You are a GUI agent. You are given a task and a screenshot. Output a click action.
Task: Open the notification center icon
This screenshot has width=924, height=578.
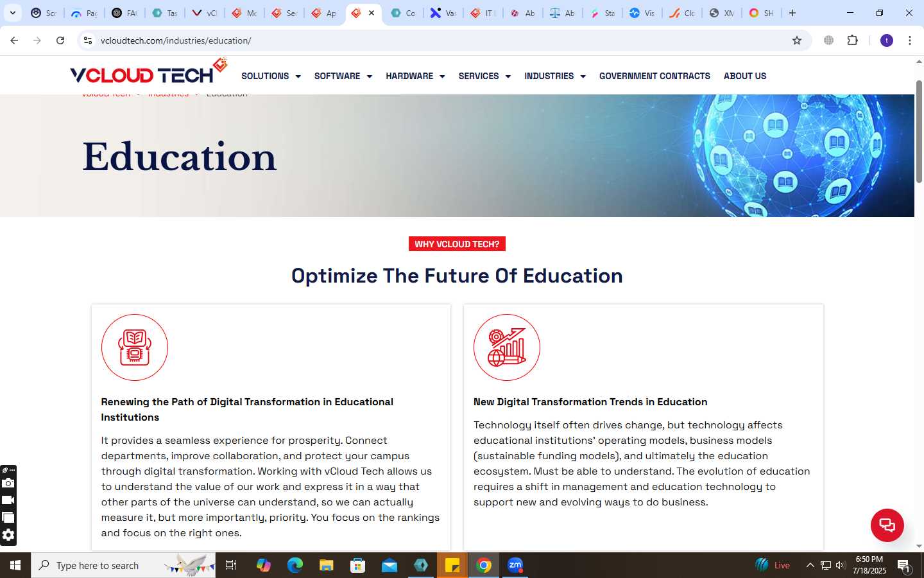tap(904, 566)
